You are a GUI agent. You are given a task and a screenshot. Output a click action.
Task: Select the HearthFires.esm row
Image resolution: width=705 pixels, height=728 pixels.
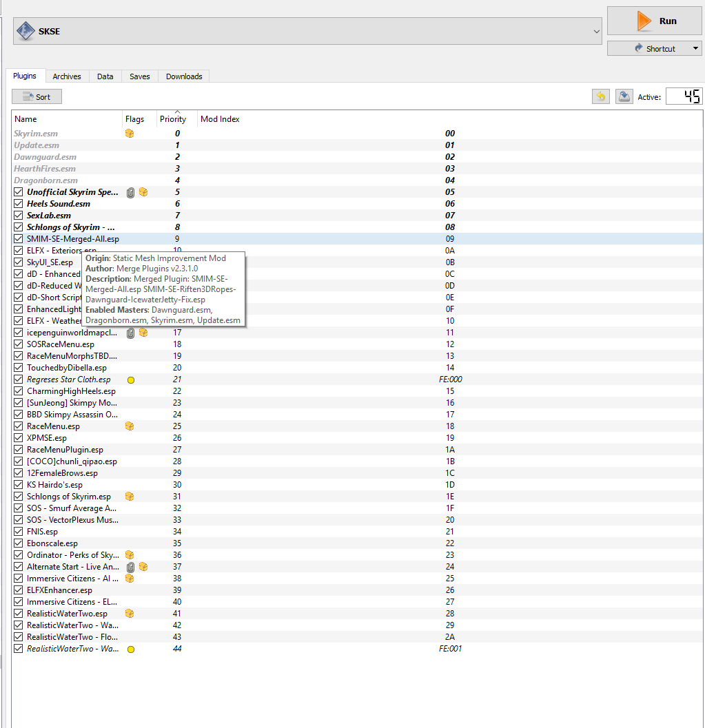[357, 169]
